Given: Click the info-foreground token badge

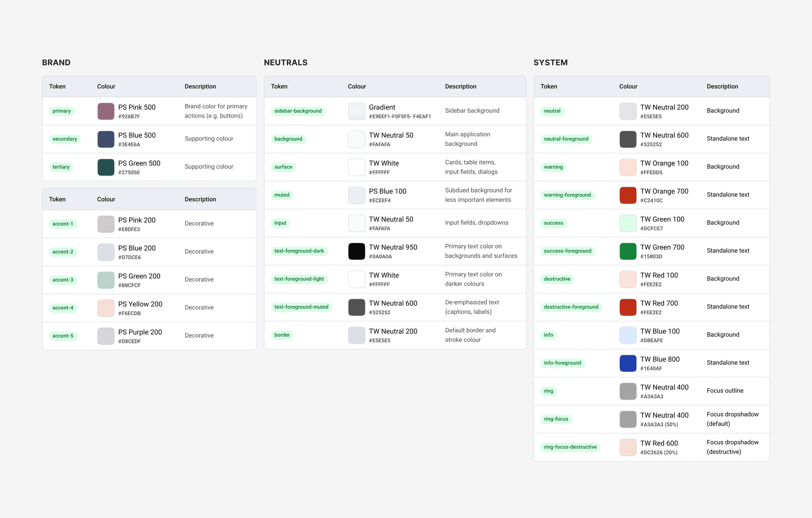Looking at the screenshot, I should click(x=562, y=363).
